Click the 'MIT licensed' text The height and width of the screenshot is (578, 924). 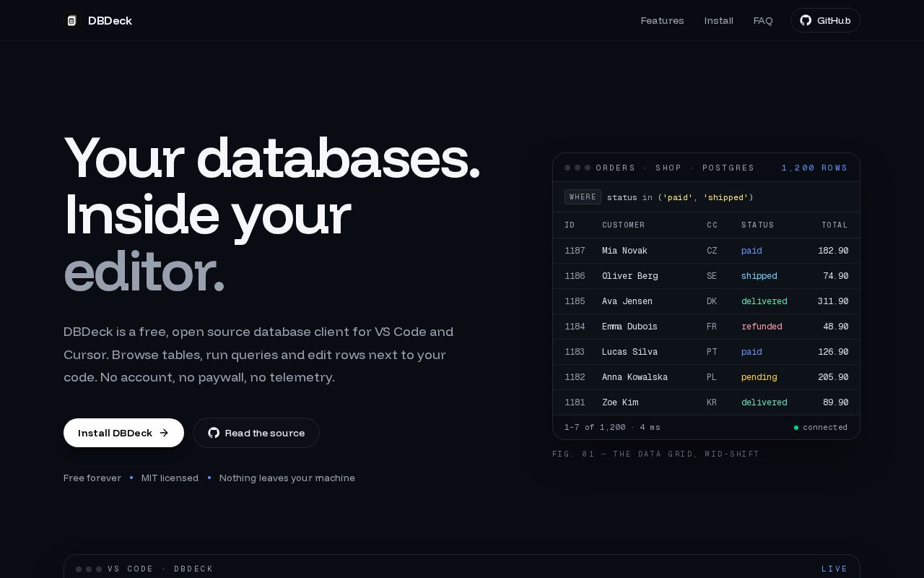click(170, 478)
